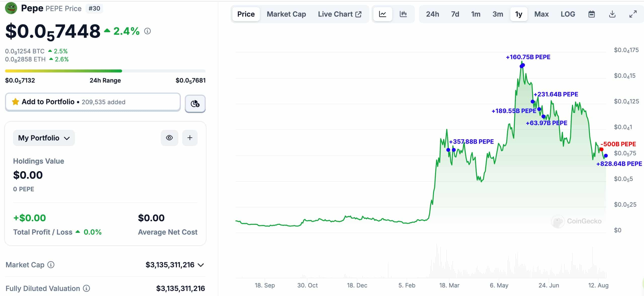Viewport: 644px width, 296px height.
Task: Expand chart to fullscreen
Action: pyautogui.click(x=633, y=14)
